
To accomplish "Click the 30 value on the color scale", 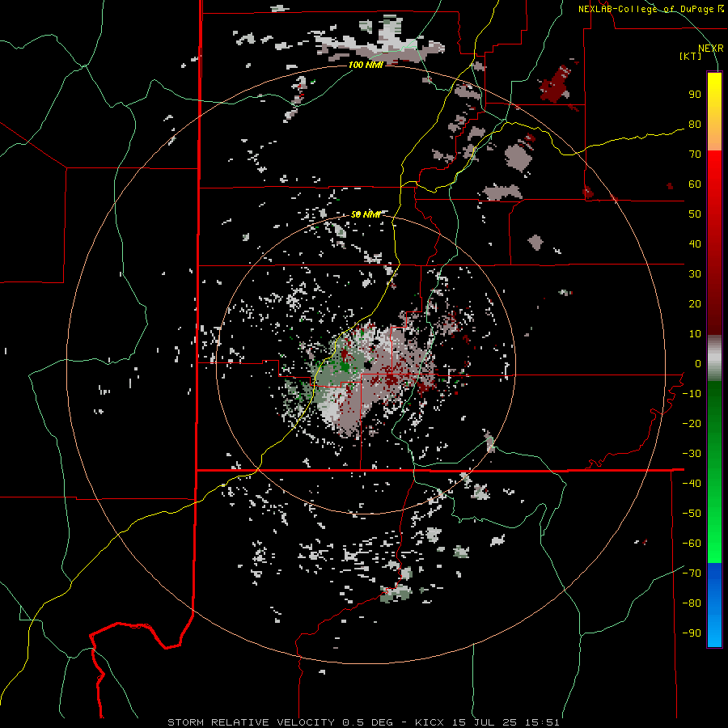I will pos(695,274).
